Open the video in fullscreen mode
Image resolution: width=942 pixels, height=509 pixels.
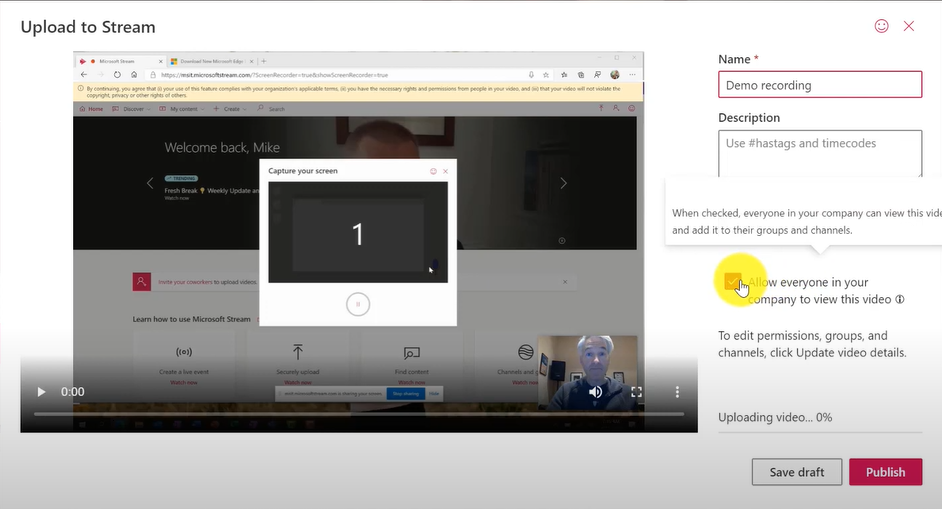(x=636, y=392)
